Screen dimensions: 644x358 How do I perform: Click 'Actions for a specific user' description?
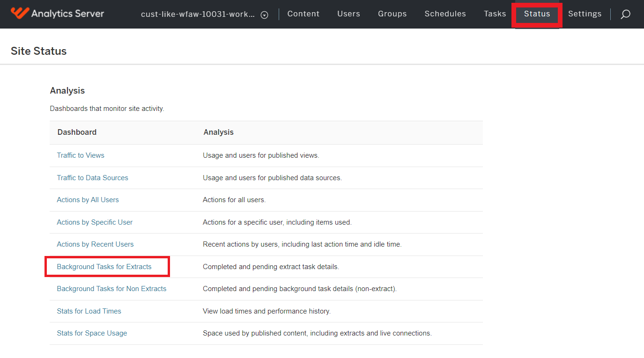[x=277, y=222]
